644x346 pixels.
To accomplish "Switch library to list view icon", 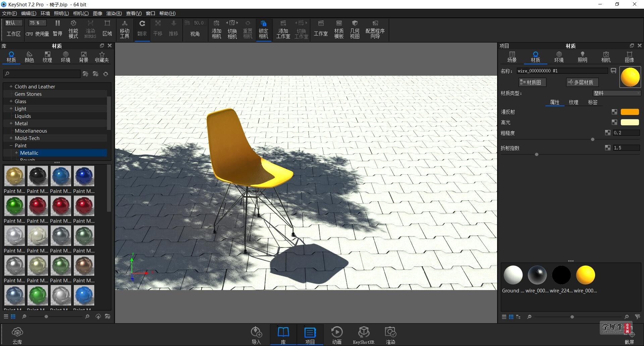I will coord(6,317).
